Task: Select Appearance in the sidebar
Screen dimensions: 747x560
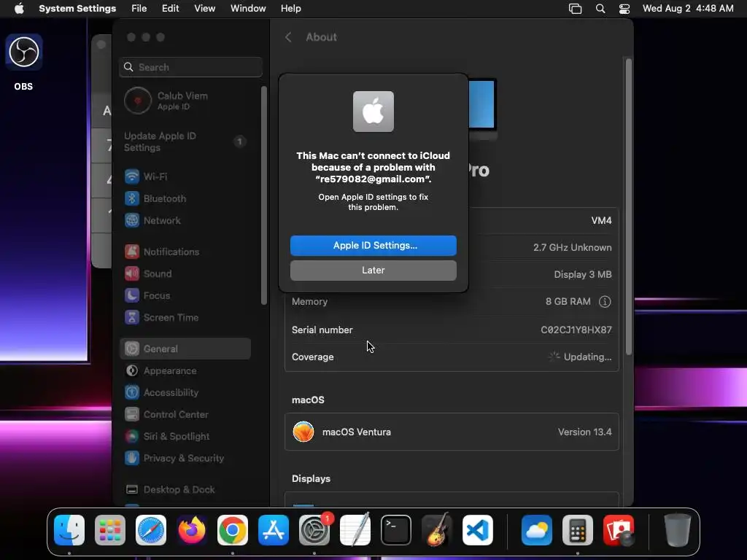Action: (186, 370)
